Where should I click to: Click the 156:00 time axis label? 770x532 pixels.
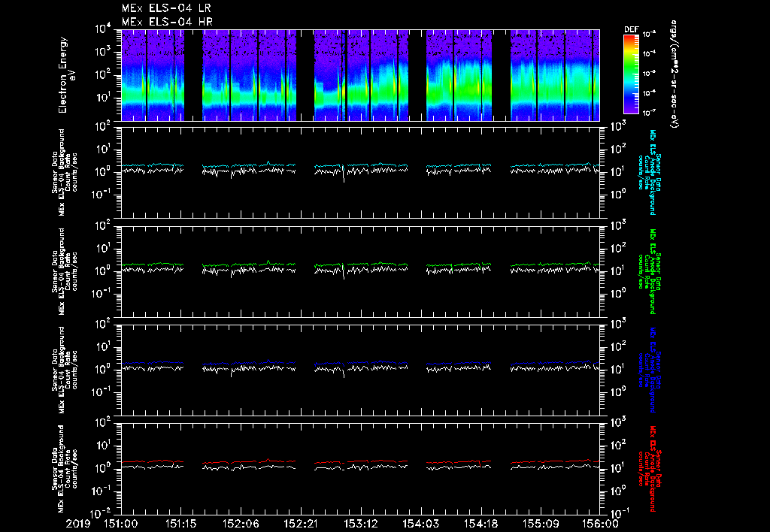[601, 524]
